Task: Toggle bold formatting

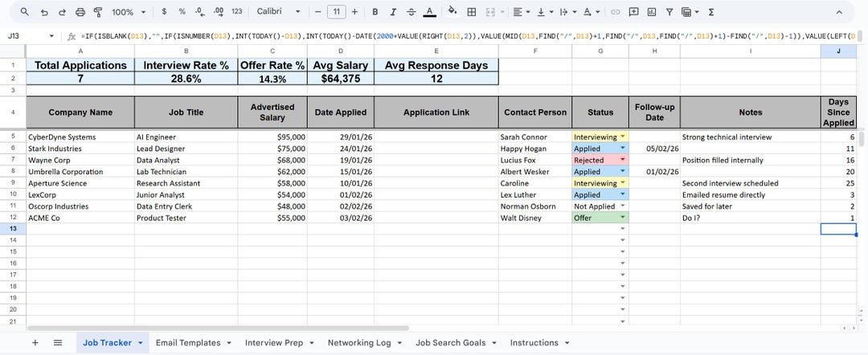Action: pyautogui.click(x=375, y=11)
